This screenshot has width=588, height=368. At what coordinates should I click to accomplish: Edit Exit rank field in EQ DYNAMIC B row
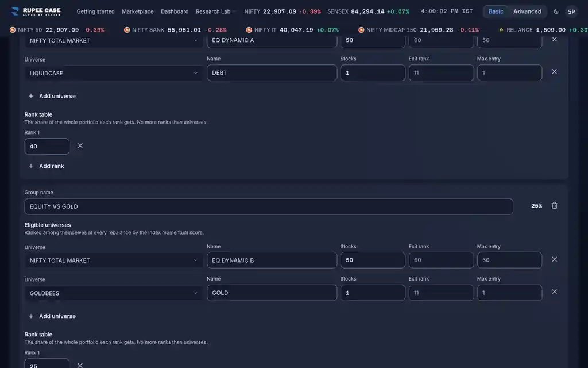[441, 260]
